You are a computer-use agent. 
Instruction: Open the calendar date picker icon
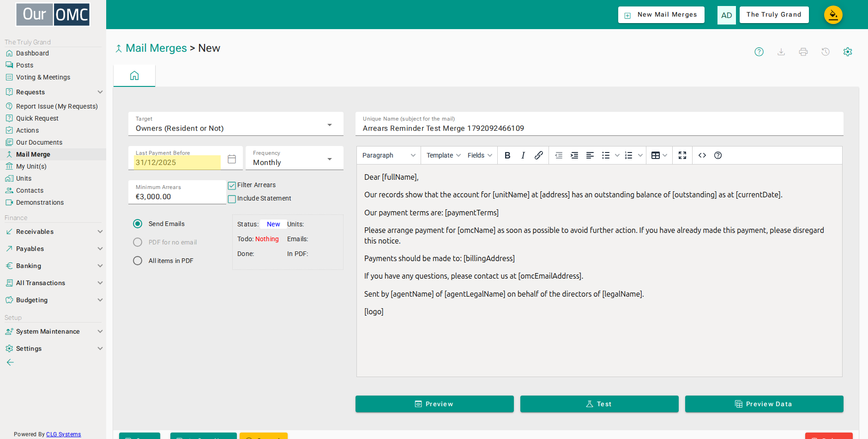pos(232,159)
